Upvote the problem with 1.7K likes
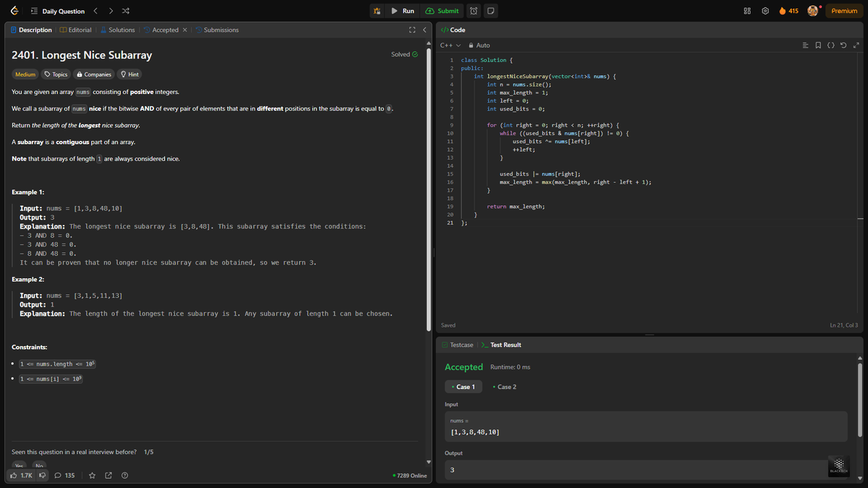The width and height of the screenshot is (868, 488). 21,475
